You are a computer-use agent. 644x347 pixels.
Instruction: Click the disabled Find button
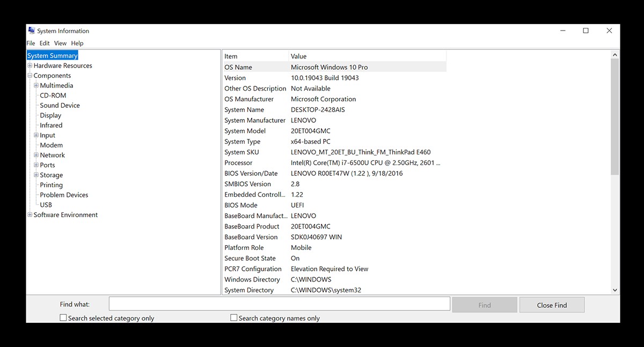point(485,305)
